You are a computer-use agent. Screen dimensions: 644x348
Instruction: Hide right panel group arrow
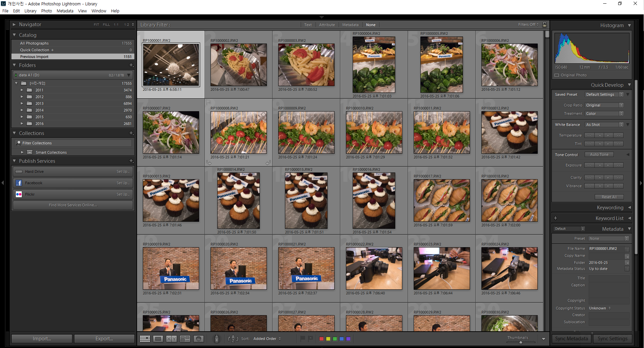click(641, 183)
